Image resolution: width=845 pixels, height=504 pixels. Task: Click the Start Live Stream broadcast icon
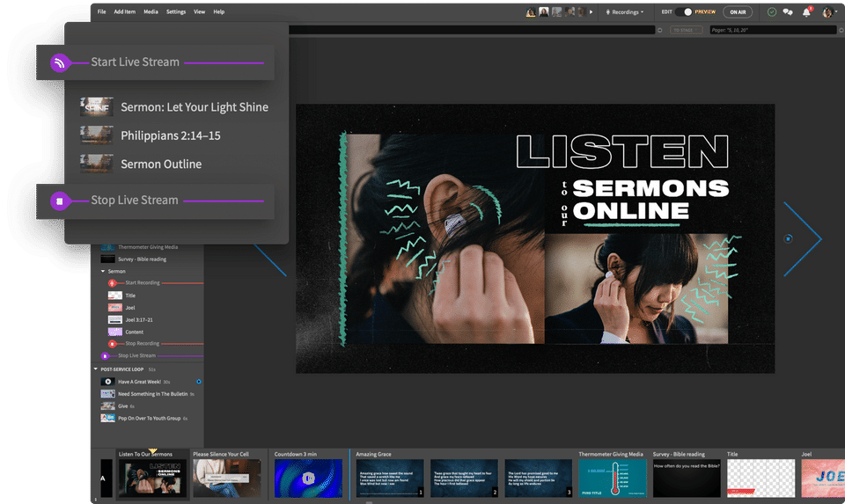tap(59, 62)
